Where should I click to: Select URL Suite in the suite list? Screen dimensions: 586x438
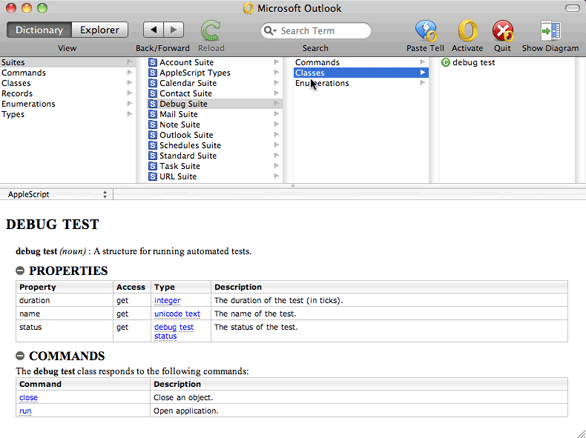[178, 176]
